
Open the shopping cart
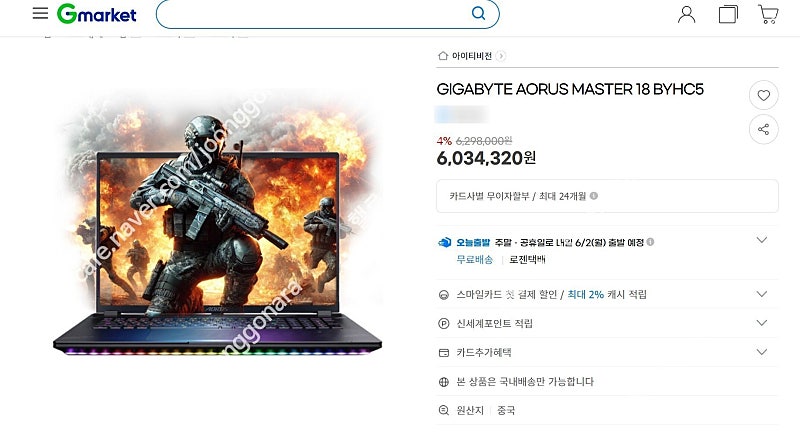768,14
